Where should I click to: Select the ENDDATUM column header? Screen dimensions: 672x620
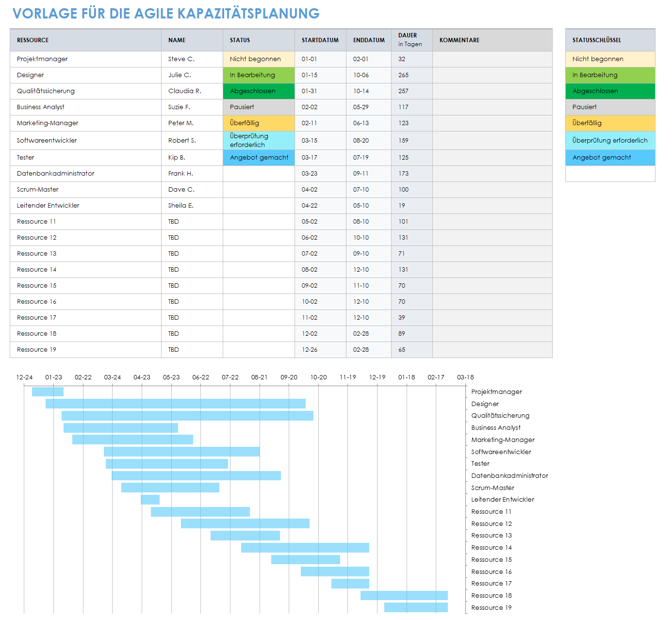point(369,40)
